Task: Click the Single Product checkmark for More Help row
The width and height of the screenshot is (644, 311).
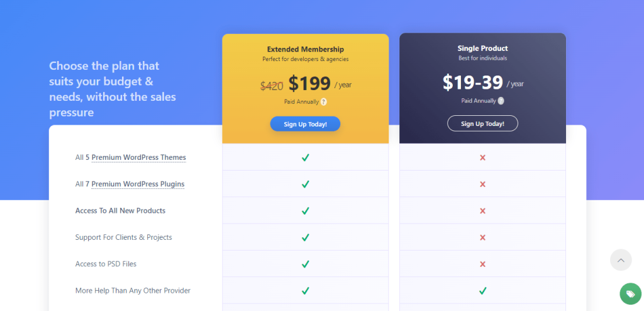Action: coord(482,291)
